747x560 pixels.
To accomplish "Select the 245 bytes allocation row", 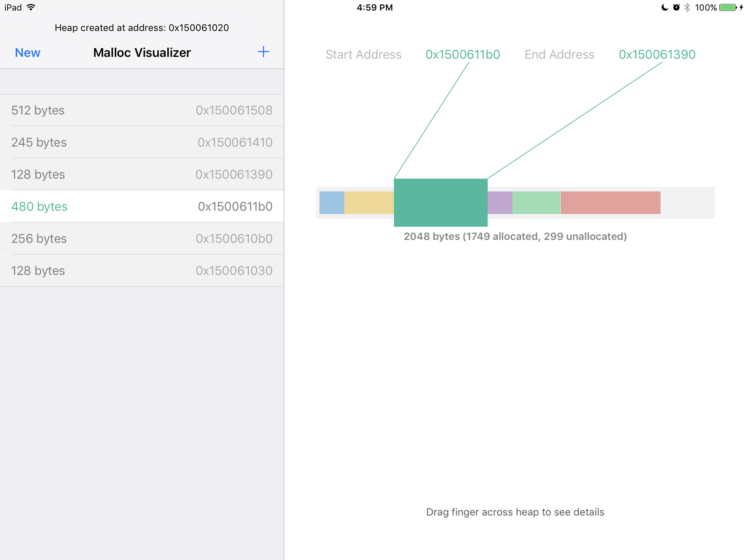I will point(142,142).
